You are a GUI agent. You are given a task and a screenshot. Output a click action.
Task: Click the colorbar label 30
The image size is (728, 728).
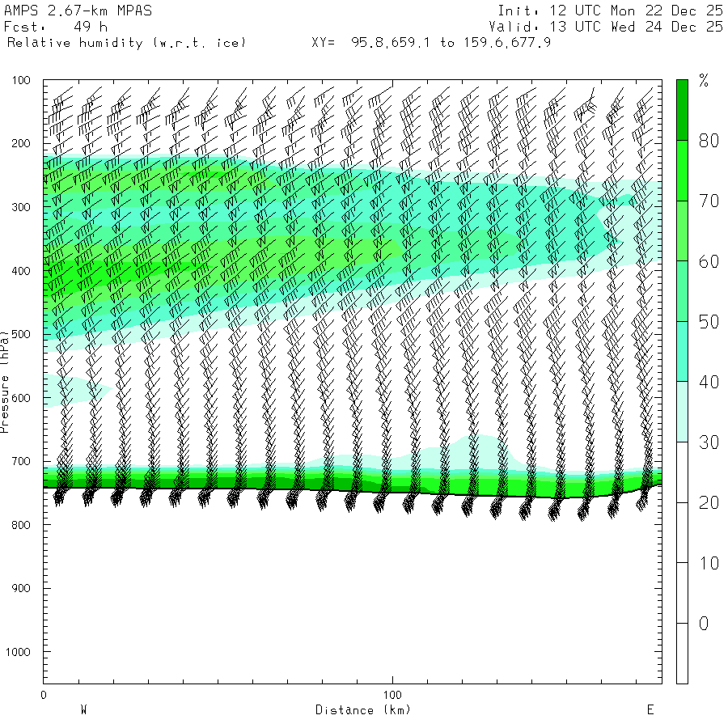[709, 442]
